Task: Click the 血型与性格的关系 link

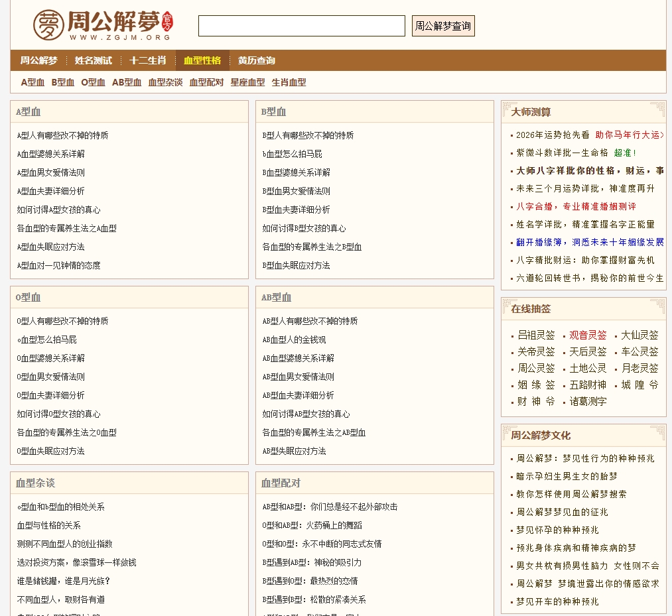Action: click(x=48, y=525)
